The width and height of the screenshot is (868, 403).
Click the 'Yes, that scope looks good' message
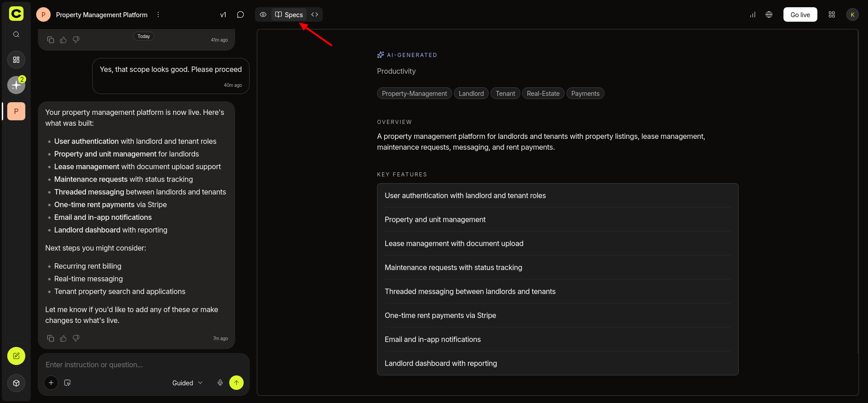point(171,76)
